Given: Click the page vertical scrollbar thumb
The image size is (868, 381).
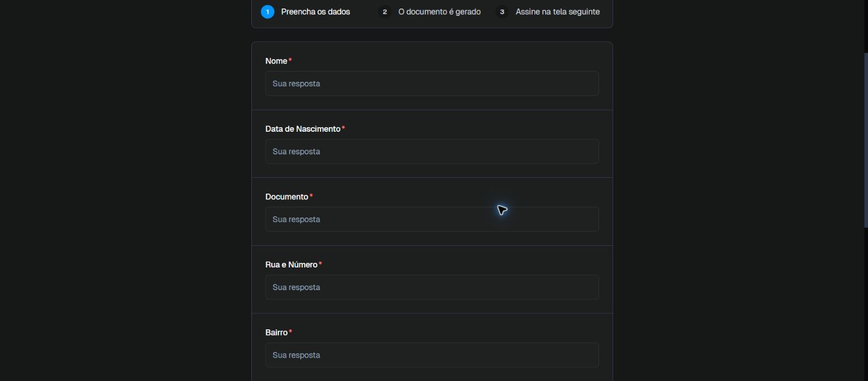Looking at the screenshot, I should pos(866,139).
